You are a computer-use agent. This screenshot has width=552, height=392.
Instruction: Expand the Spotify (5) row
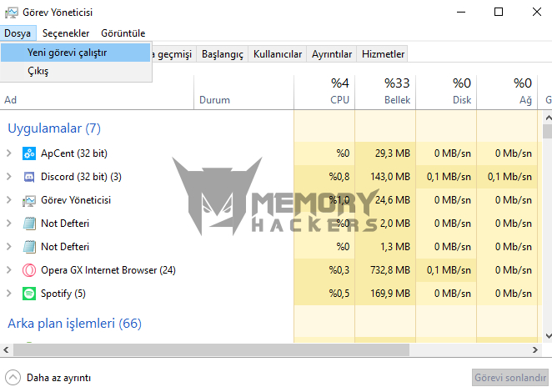9,294
